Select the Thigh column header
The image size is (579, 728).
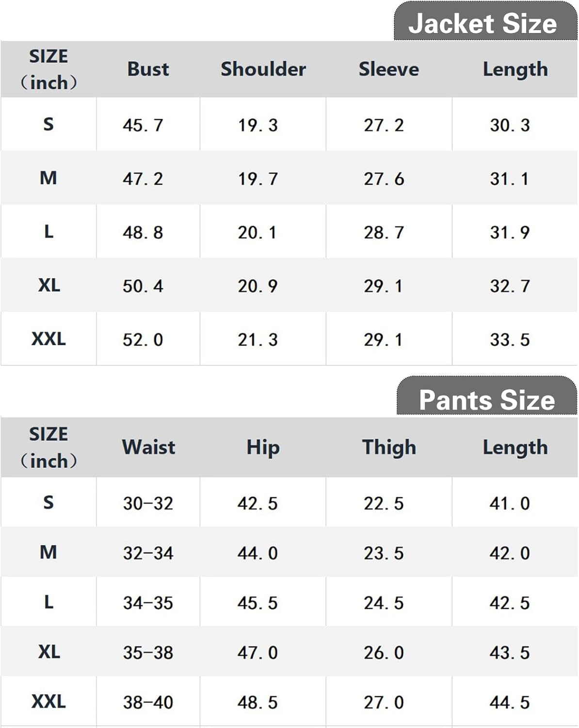click(389, 447)
